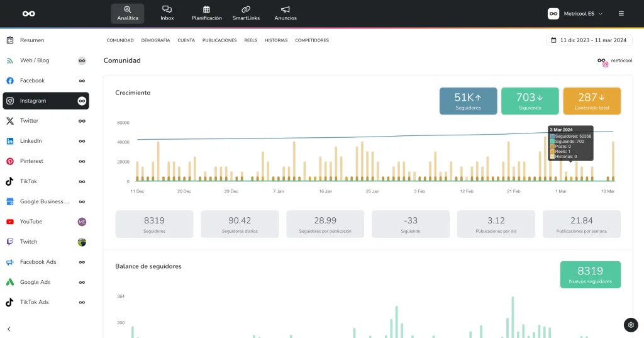Collapse the left sidebar with chevron

(9, 329)
